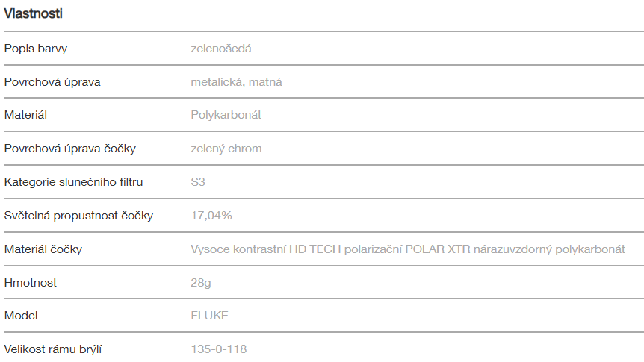Click the Povrchová úprava čočky label

click(70, 149)
